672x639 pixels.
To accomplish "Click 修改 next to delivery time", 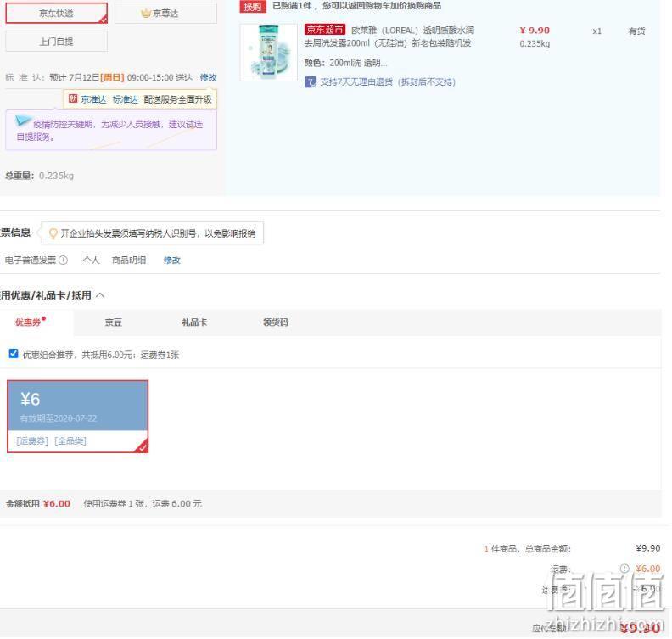I will coord(208,77).
